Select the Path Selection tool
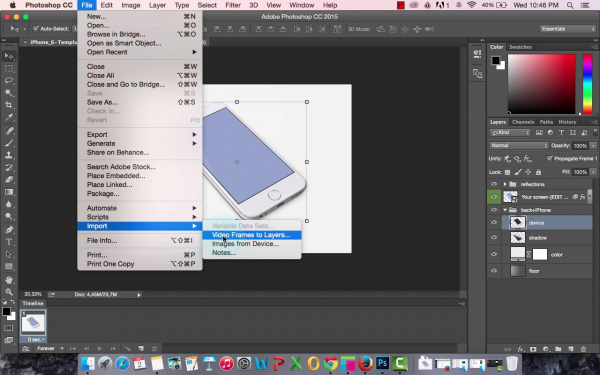 point(9,254)
